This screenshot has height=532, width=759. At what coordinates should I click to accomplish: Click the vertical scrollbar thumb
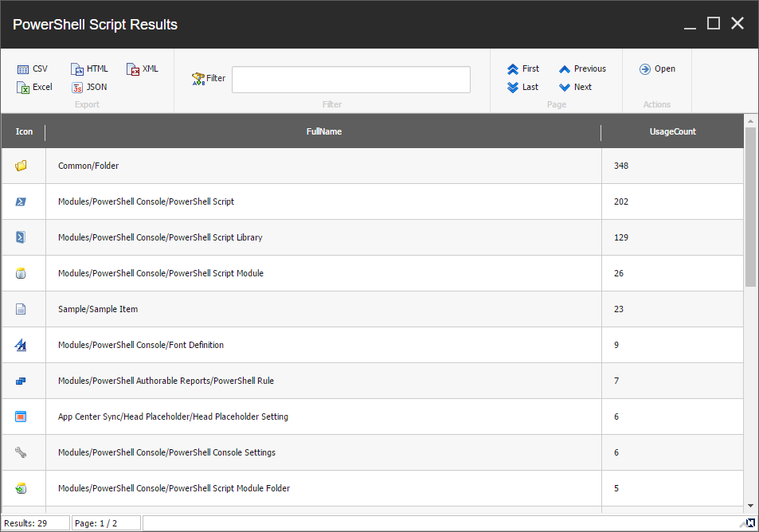point(750,207)
